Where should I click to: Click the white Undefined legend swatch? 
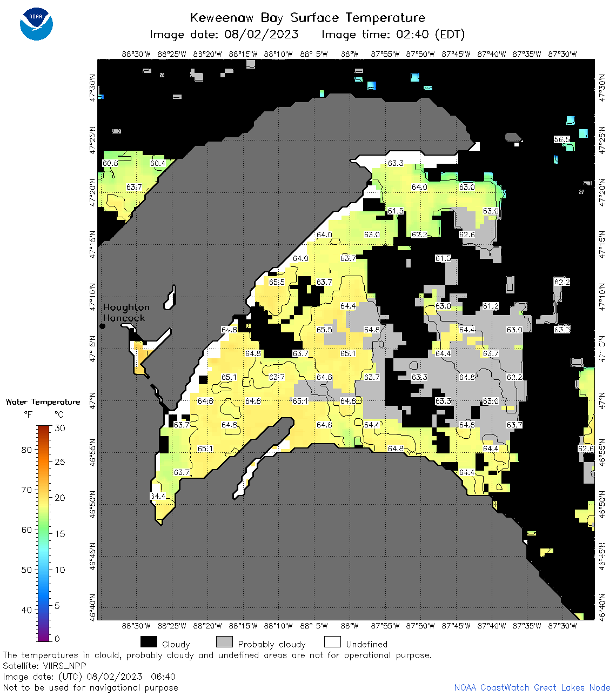[x=332, y=642]
